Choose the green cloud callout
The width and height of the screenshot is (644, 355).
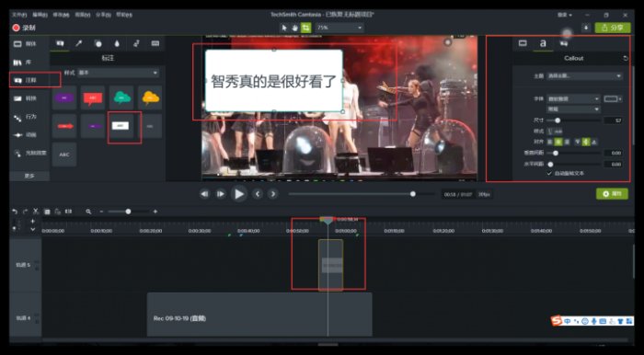point(121,97)
